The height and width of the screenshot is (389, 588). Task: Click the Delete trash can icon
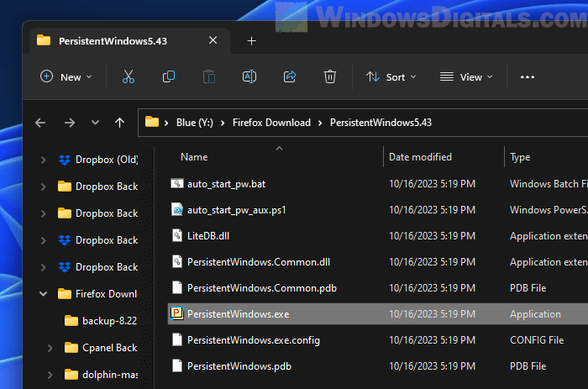(330, 77)
